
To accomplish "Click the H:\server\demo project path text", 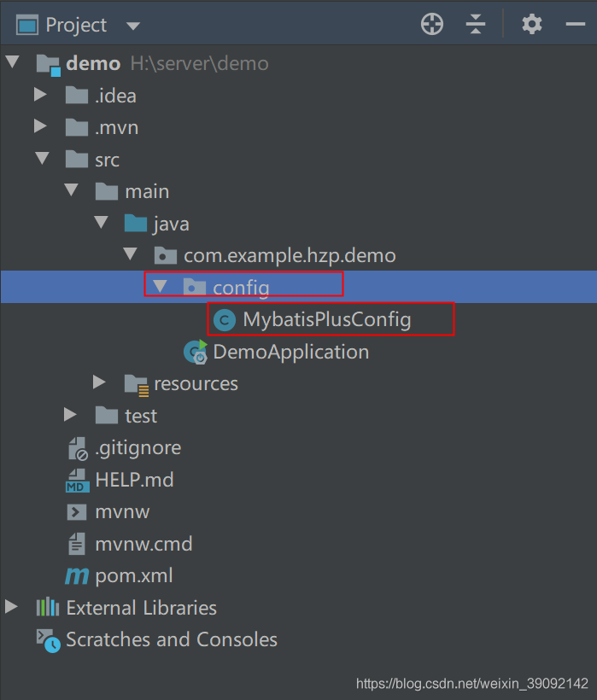I will [200, 63].
